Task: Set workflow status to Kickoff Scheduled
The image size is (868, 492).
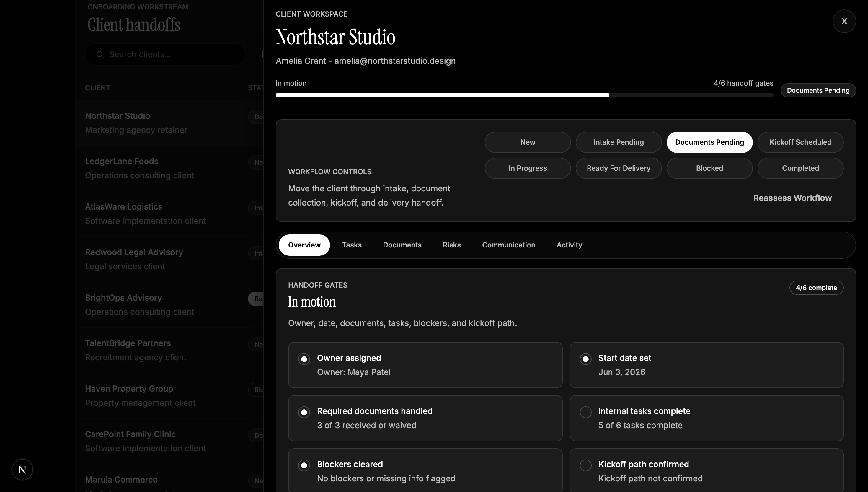Action: [x=800, y=142]
